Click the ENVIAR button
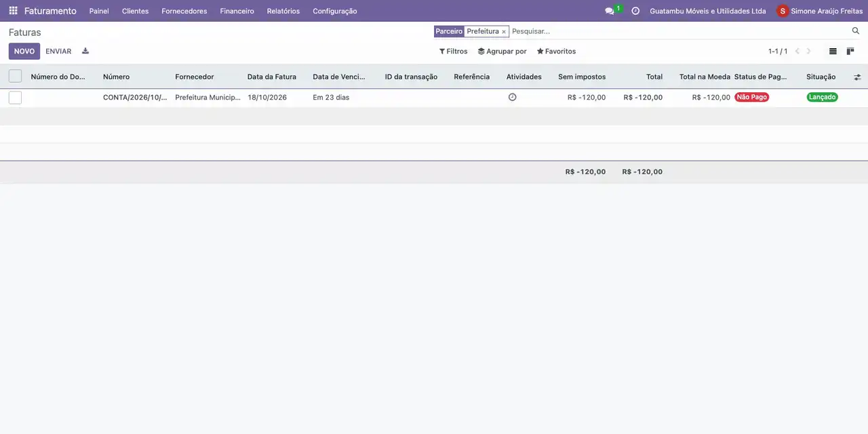The height and width of the screenshot is (434, 868). pos(58,52)
